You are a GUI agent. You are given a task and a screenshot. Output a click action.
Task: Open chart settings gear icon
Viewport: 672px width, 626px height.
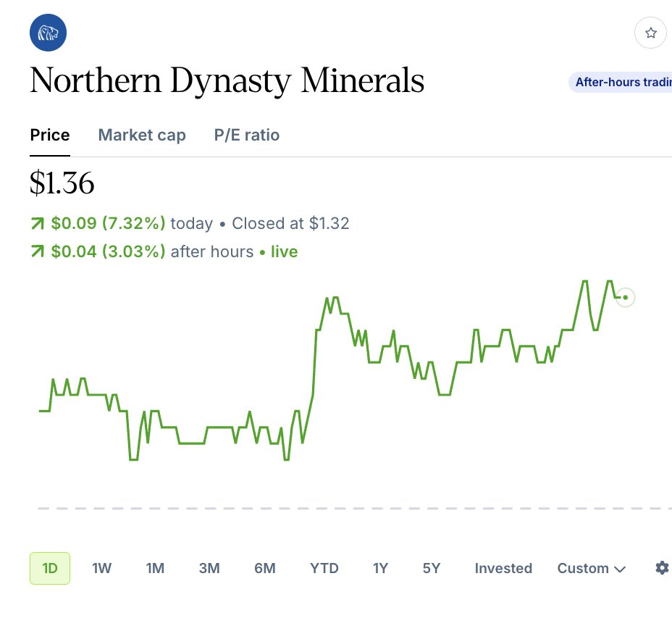pos(662,568)
